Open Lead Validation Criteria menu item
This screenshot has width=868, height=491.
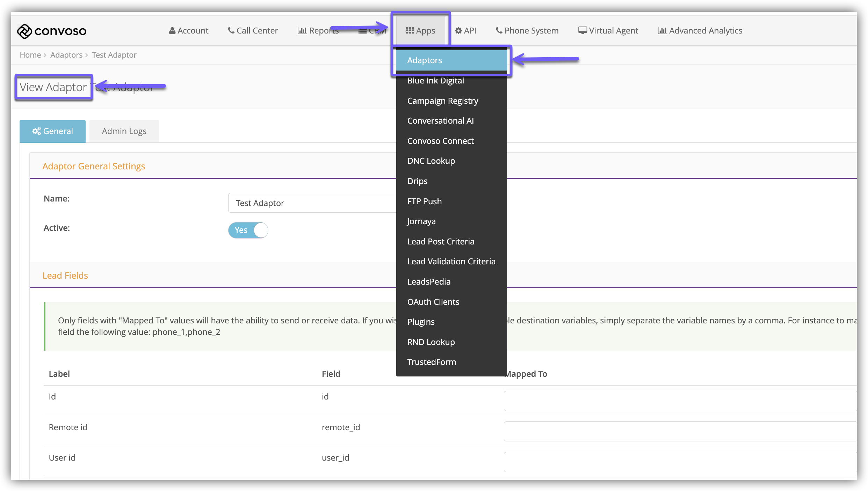[451, 262]
